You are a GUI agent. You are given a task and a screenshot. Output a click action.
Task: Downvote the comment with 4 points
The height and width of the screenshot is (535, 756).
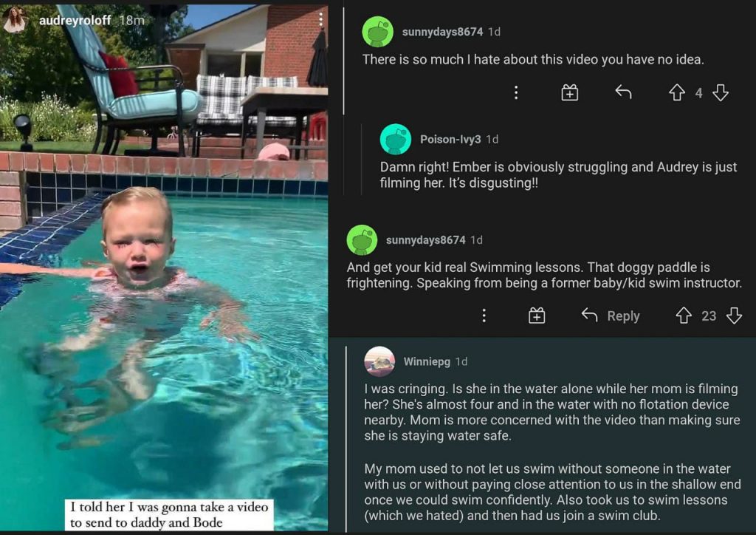coord(721,92)
